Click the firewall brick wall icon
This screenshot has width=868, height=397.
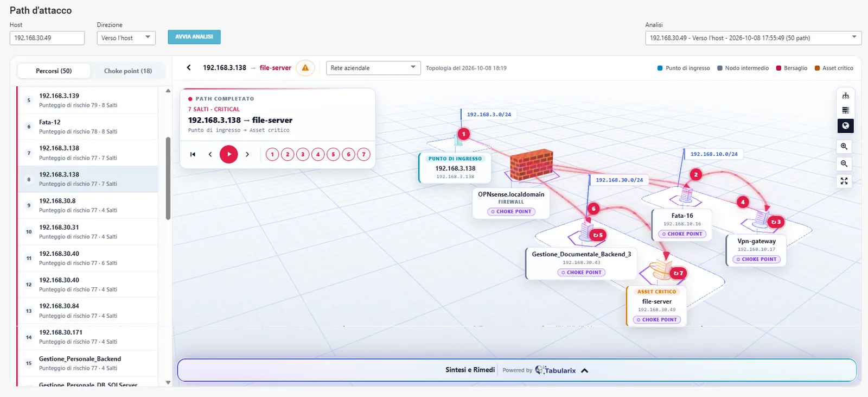(531, 165)
